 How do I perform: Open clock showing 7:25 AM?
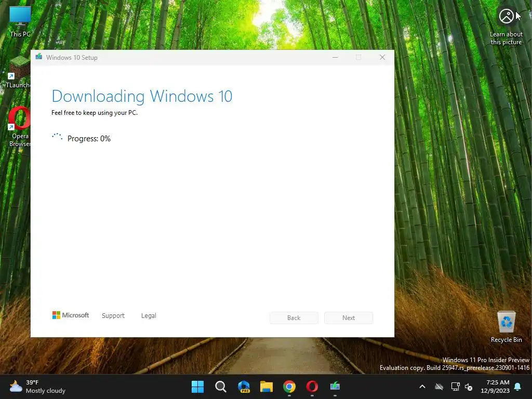pos(495,387)
